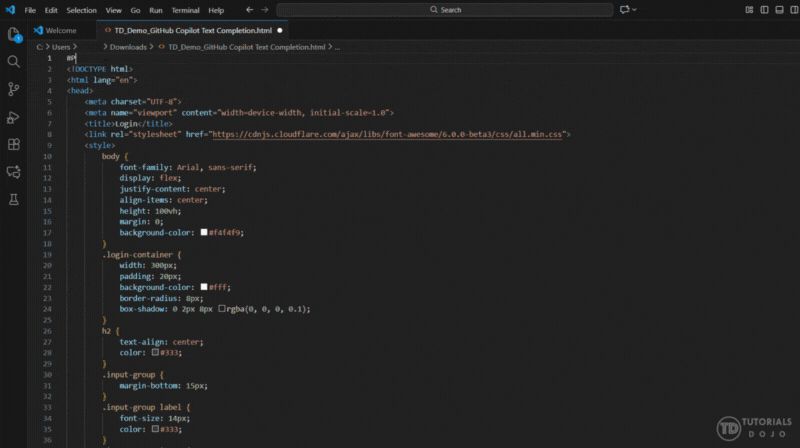
Task: Open the Search view in the activity bar
Action: tap(14, 62)
